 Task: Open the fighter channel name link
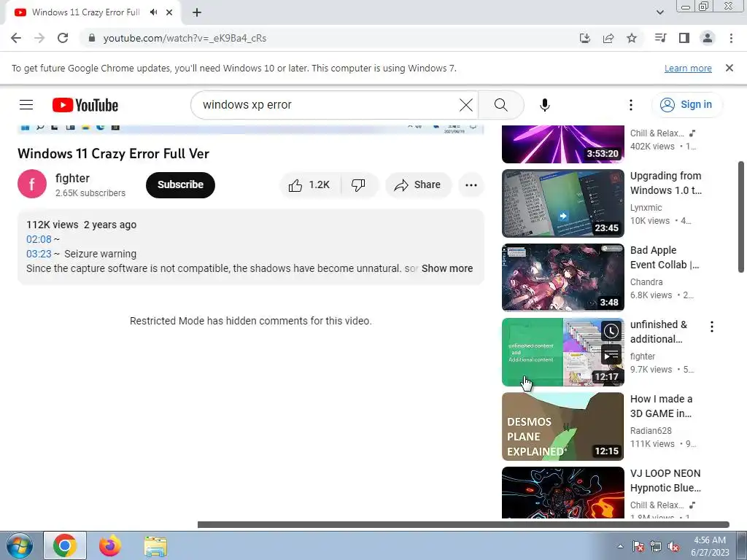72,178
